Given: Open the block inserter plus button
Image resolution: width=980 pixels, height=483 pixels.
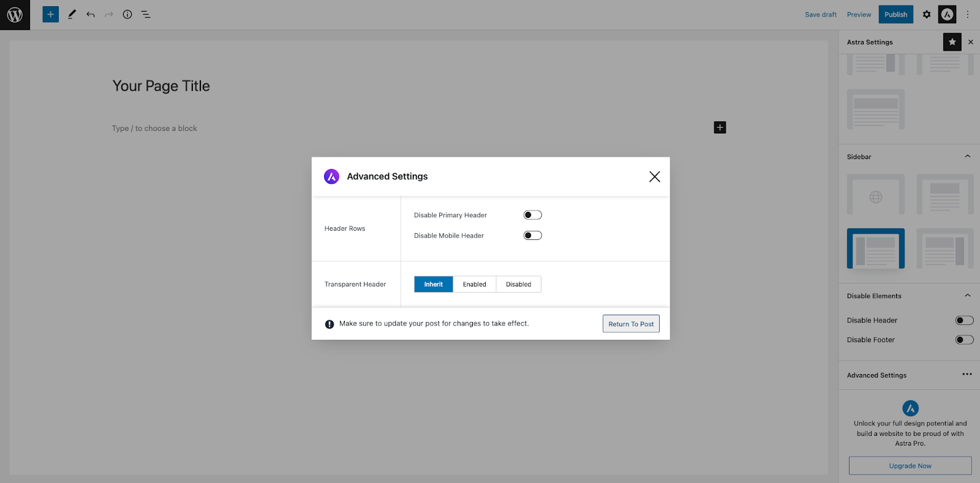Looking at the screenshot, I should (x=51, y=15).
